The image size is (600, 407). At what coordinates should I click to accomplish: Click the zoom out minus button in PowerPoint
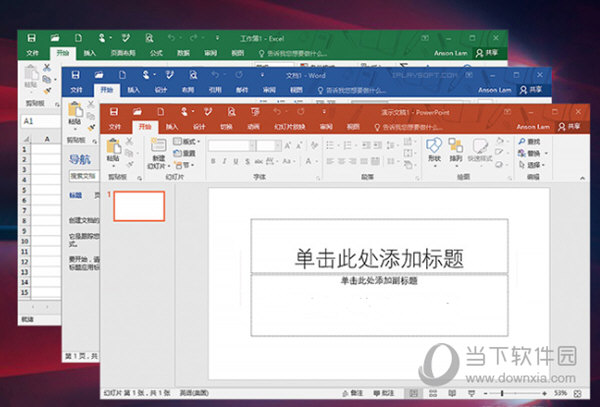click(x=485, y=393)
